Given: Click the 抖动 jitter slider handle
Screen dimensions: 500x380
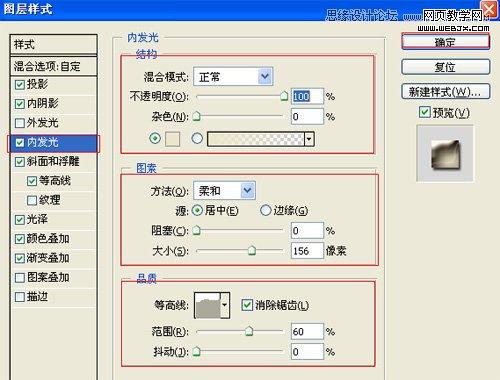Looking at the screenshot, I should pyautogui.click(x=197, y=351).
